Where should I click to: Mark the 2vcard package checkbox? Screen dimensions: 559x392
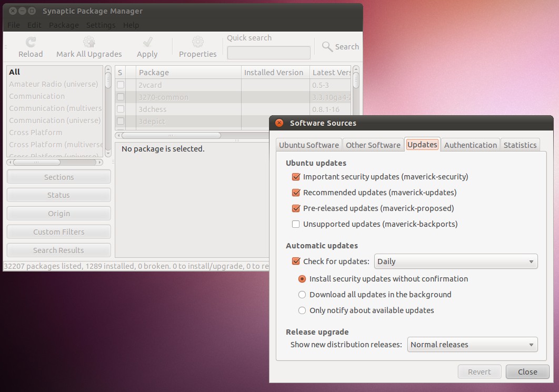(x=121, y=85)
